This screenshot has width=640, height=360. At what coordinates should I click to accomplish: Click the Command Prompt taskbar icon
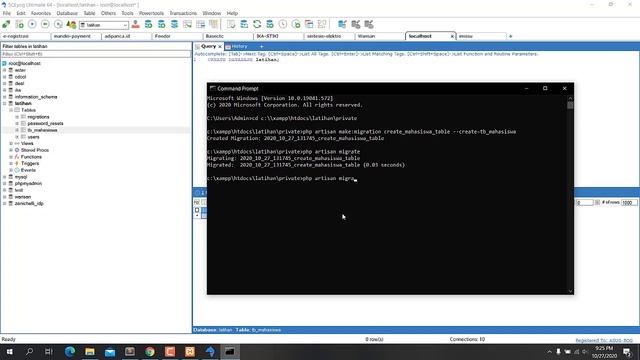click(230, 351)
